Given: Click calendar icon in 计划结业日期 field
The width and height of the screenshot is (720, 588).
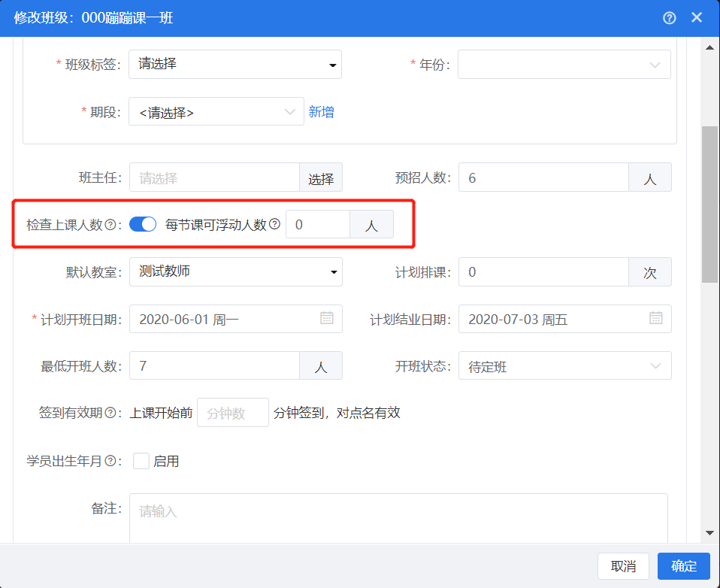Looking at the screenshot, I should tap(655, 318).
